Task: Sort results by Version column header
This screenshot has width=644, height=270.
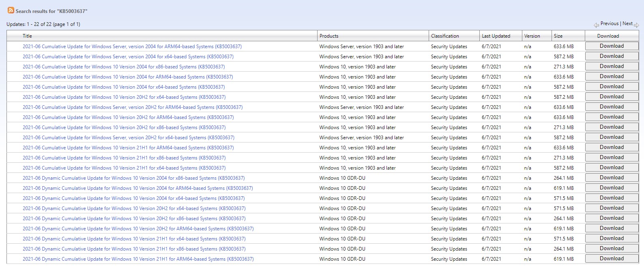Action: pyautogui.click(x=532, y=36)
